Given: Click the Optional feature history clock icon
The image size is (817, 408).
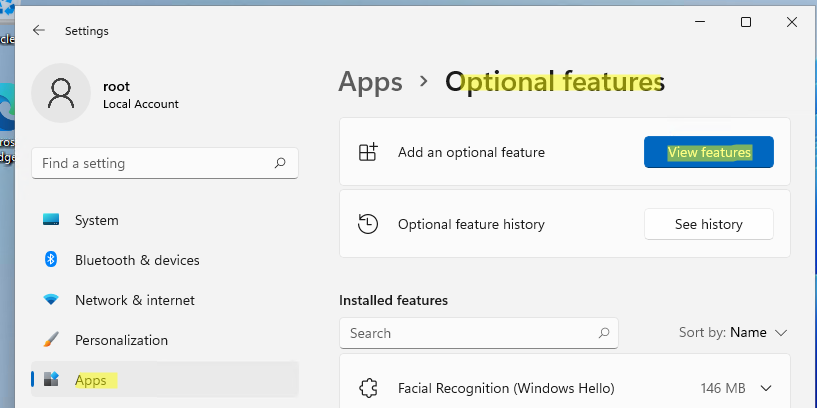Looking at the screenshot, I should coord(368,224).
